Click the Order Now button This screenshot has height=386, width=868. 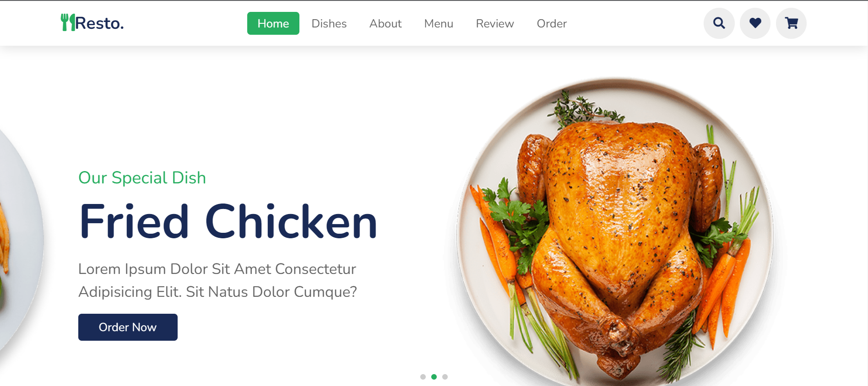click(x=128, y=327)
